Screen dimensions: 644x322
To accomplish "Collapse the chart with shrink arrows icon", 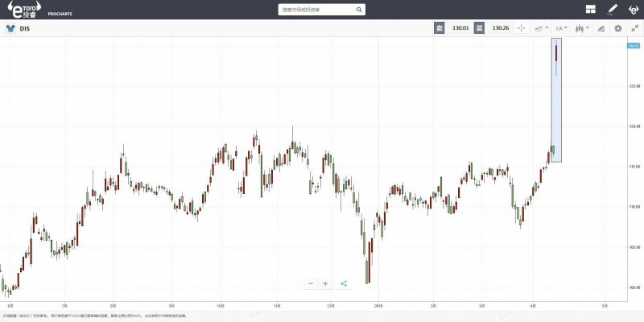I will 634,28.
